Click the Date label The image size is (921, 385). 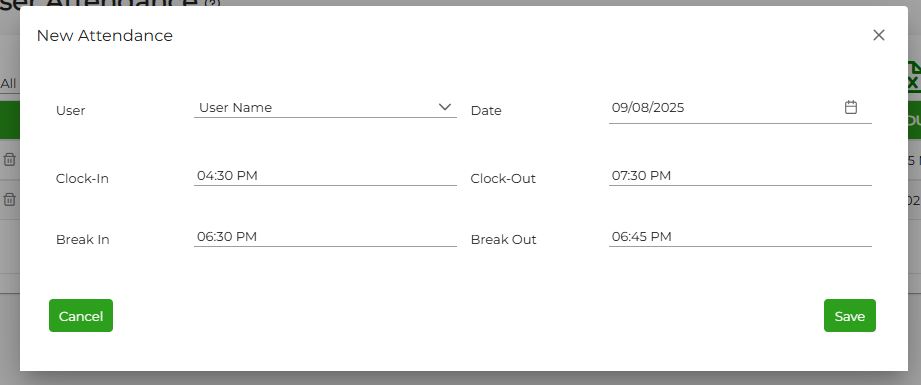coord(486,111)
